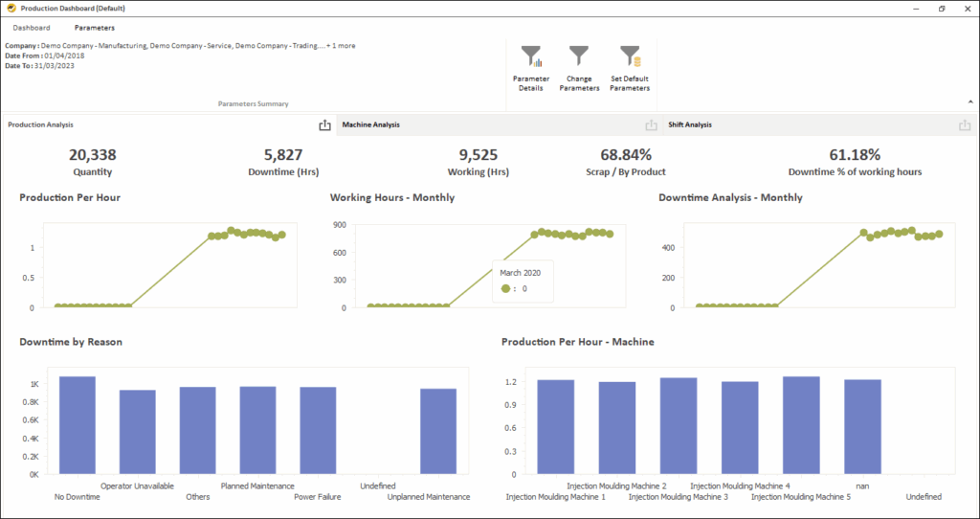980x519 pixels.
Task: Click the application logo in title bar
Action: pyautogui.click(x=11, y=9)
